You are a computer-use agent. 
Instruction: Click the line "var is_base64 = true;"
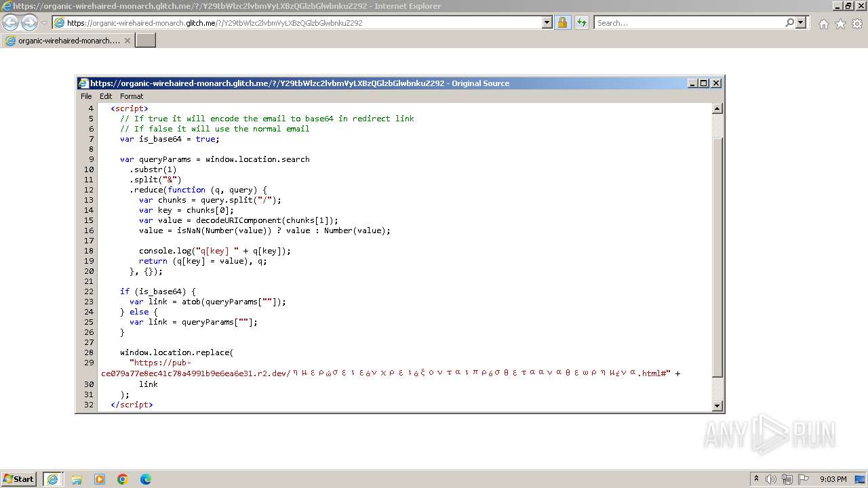click(x=170, y=139)
